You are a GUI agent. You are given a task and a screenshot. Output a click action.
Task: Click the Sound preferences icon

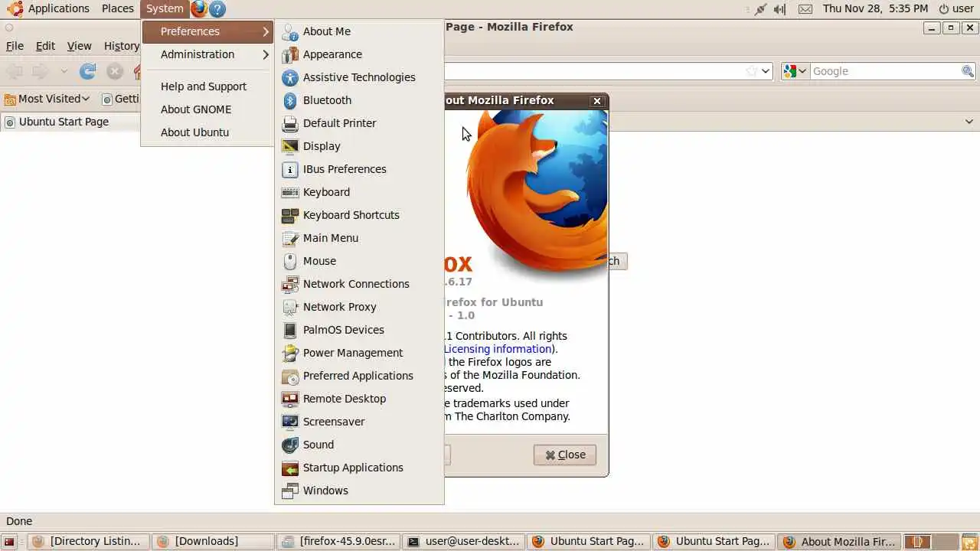pos(289,445)
